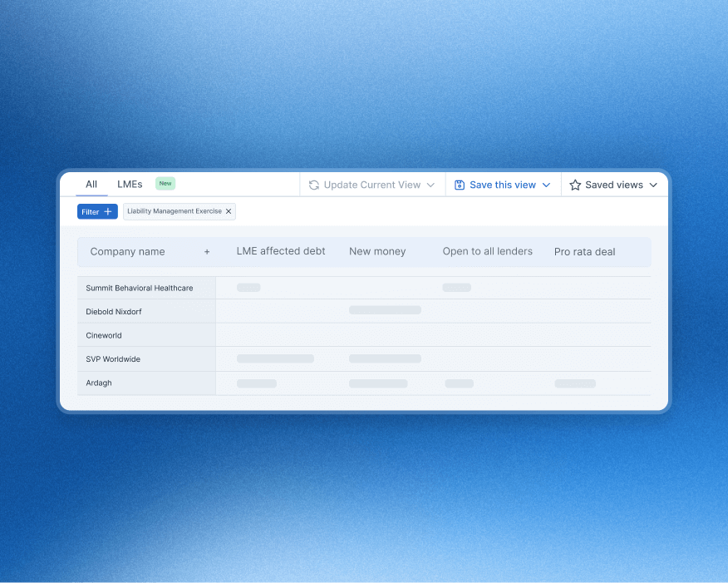
Task: Switch to the All tab
Action: (x=91, y=185)
